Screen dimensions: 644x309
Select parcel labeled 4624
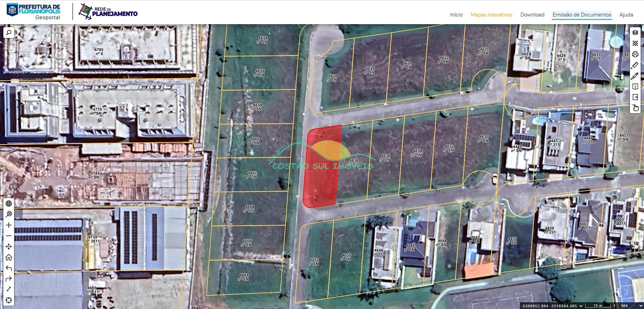(407, 65)
